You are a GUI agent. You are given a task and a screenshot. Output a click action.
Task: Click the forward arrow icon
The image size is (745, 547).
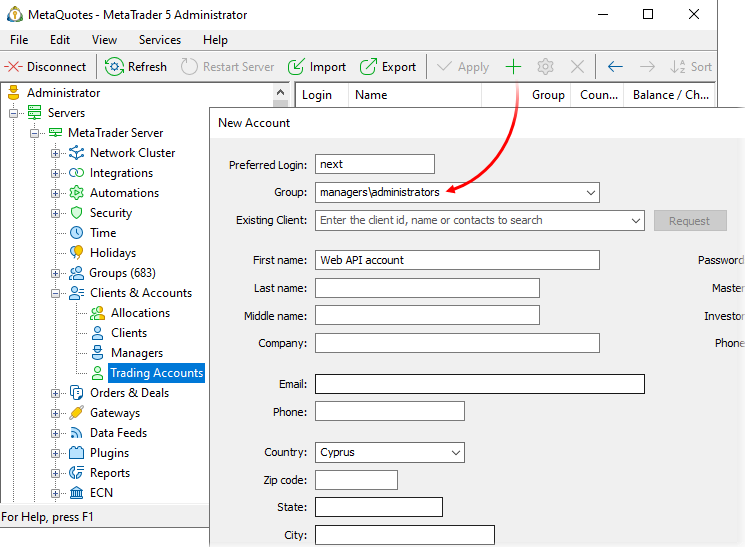click(x=647, y=67)
